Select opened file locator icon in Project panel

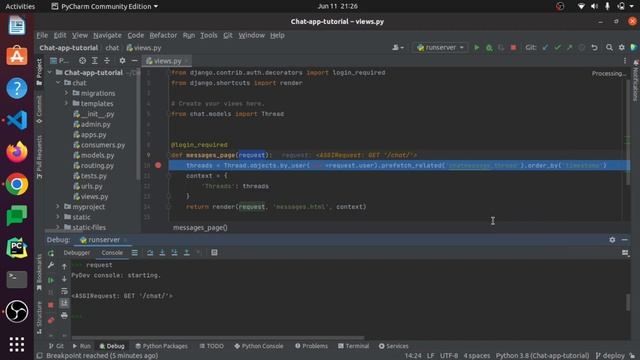coord(82,61)
